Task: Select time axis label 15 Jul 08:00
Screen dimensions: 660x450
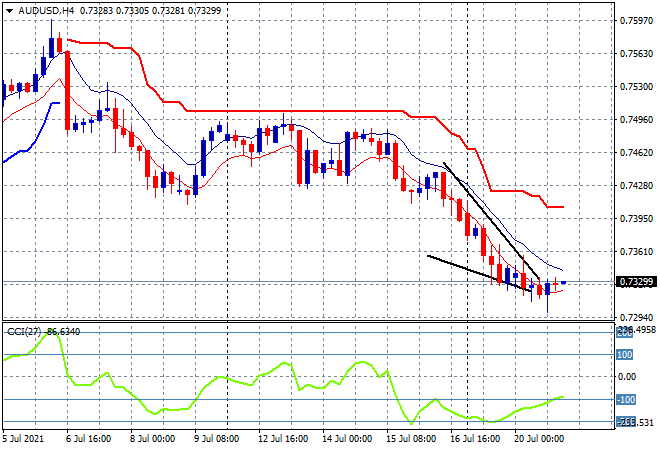Action: click(x=411, y=439)
